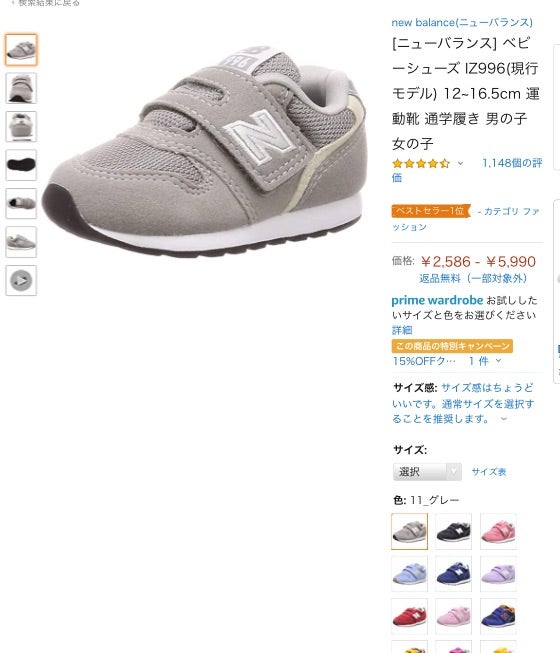
Task: Select the light blue shoe color
Action: pos(410,574)
